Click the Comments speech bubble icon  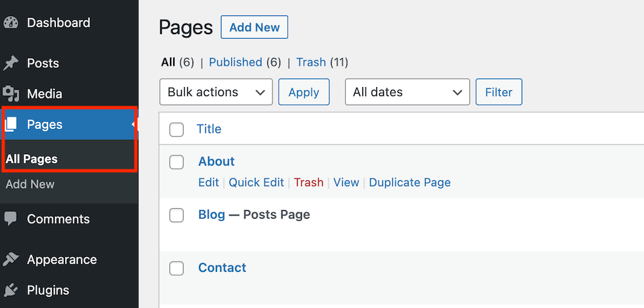[11, 219]
